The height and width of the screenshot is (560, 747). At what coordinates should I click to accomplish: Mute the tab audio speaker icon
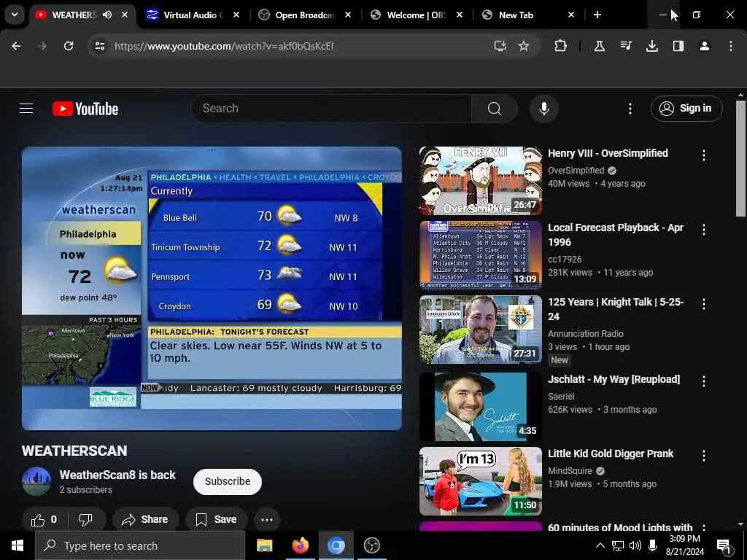pos(107,15)
